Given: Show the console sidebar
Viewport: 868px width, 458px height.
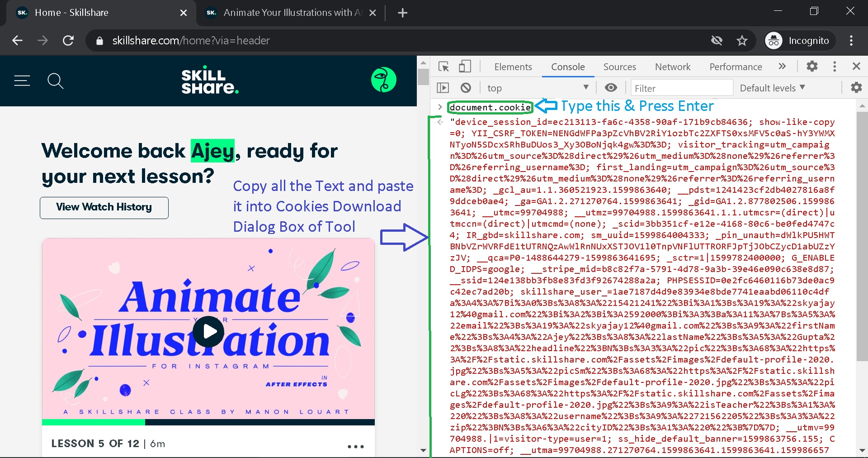Looking at the screenshot, I should click(443, 88).
